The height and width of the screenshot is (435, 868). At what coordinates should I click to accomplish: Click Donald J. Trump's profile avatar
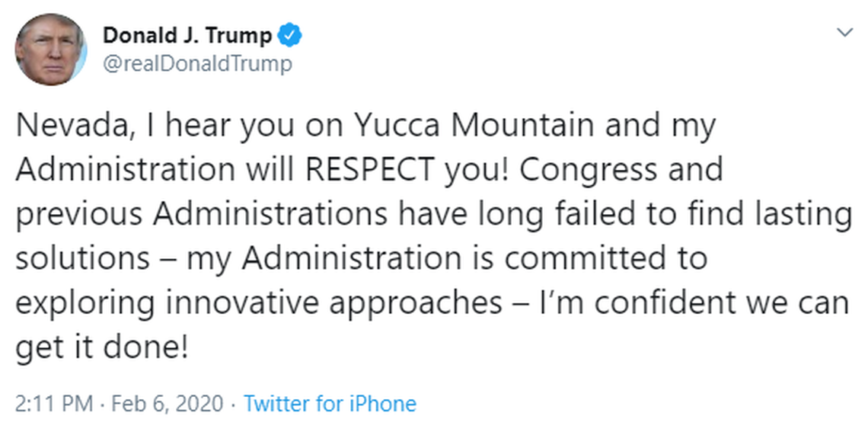[50, 49]
